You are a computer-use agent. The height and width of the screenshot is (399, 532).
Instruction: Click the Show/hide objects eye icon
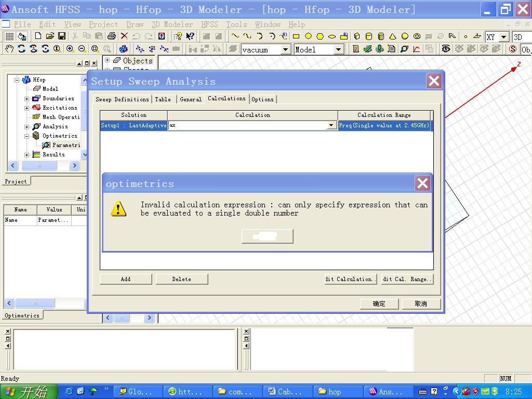point(446,49)
